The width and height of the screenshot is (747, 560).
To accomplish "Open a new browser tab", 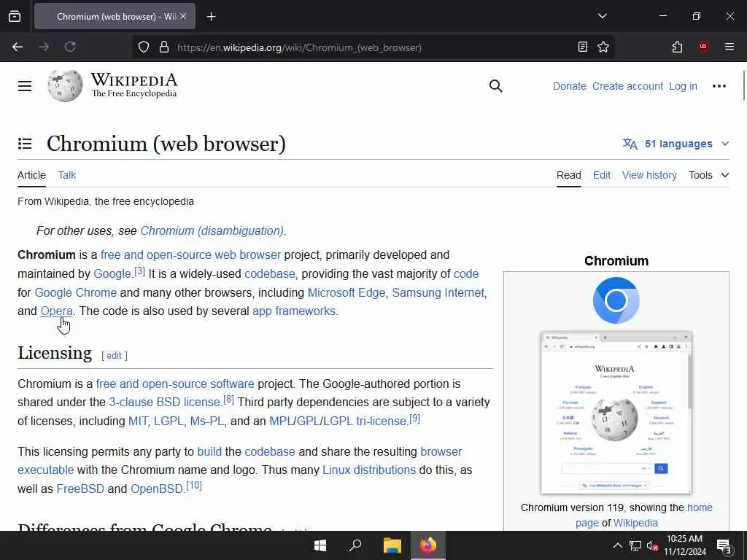I will click(211, 17).
